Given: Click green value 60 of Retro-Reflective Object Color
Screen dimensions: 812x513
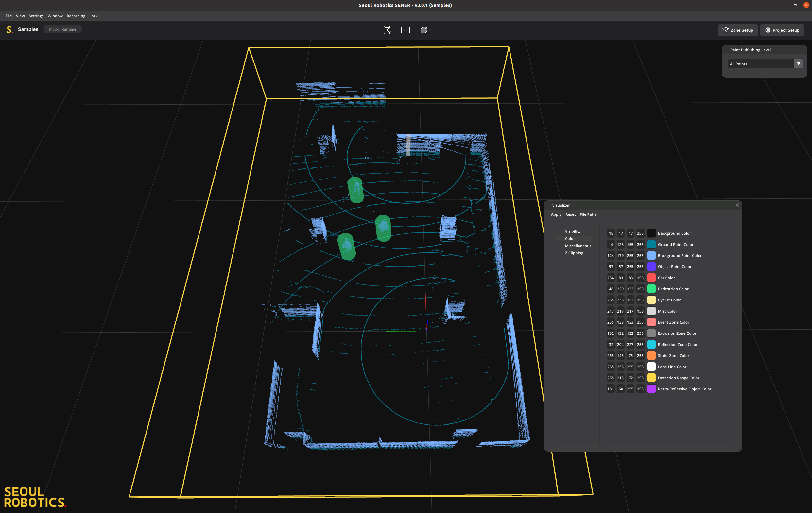Looking at the screenshot, I should pyautogui.click(x=620, y=389).
